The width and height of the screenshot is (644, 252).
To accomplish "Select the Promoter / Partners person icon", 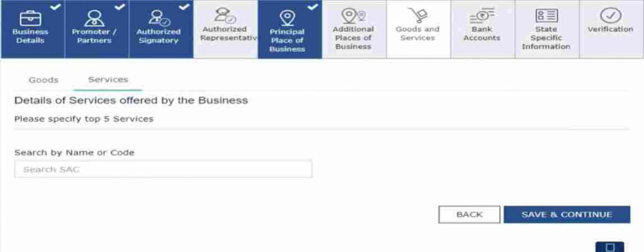I will pos(94,18).
